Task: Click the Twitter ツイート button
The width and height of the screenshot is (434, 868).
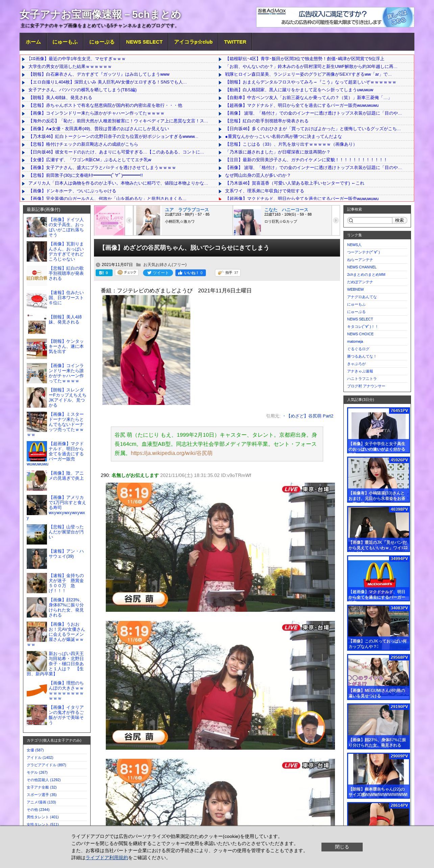Action: coord(158,273)
